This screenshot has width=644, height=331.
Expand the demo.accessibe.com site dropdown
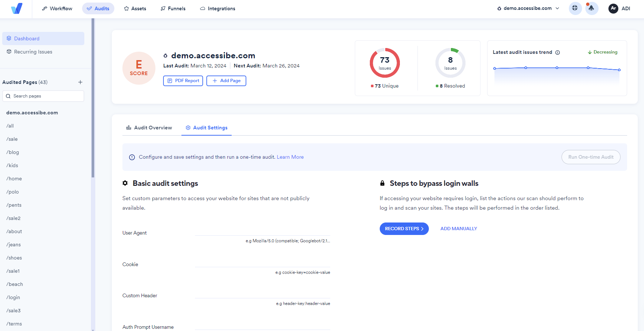(x=528, y=8)
